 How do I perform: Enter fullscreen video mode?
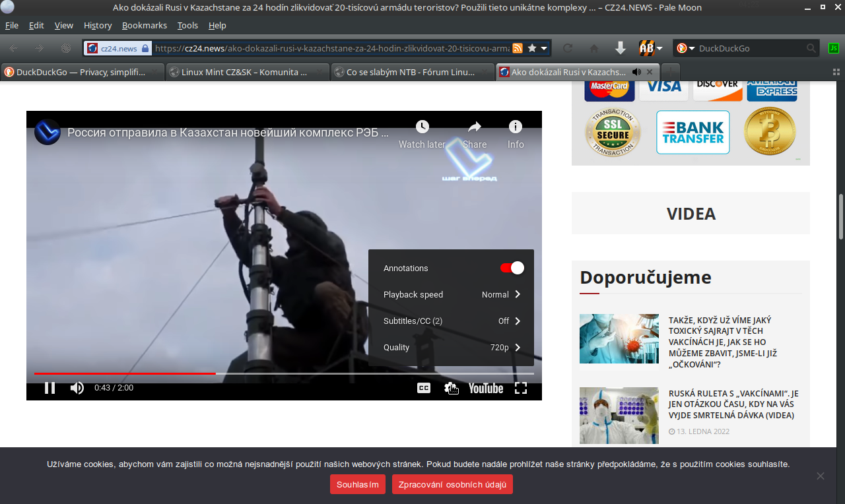[x=521, y=388]
